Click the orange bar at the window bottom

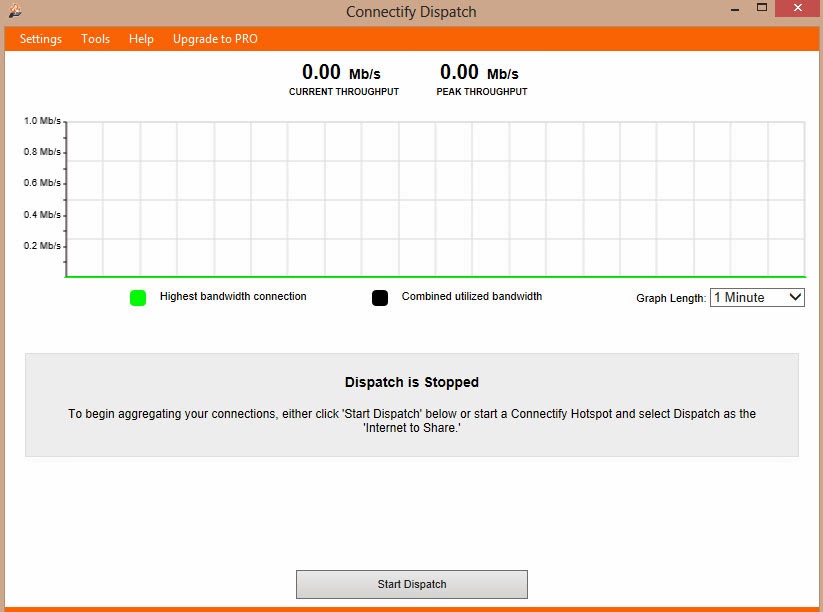[411, 607]
